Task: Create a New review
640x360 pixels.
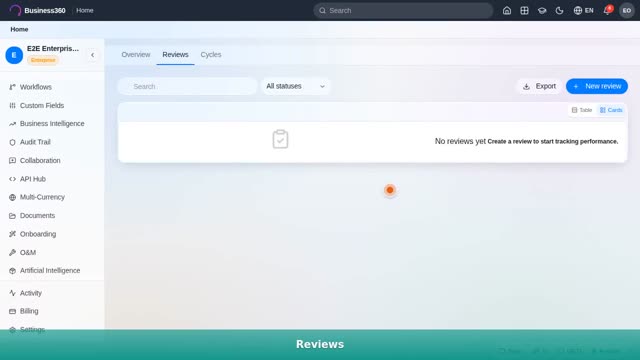Action: point(597,87)
